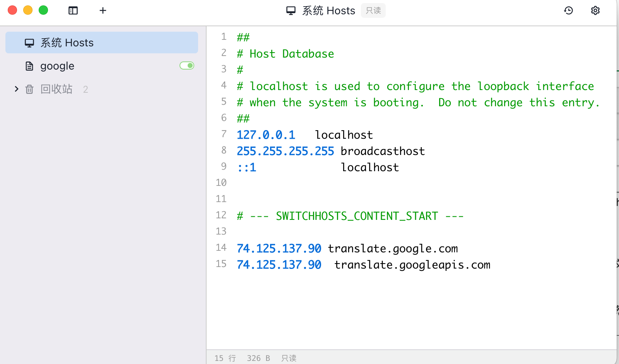This screenshot has height=364, width=619.
Task: Click 'broadcasthost' text
Action: pyautogui.click(x=383, y=151)
